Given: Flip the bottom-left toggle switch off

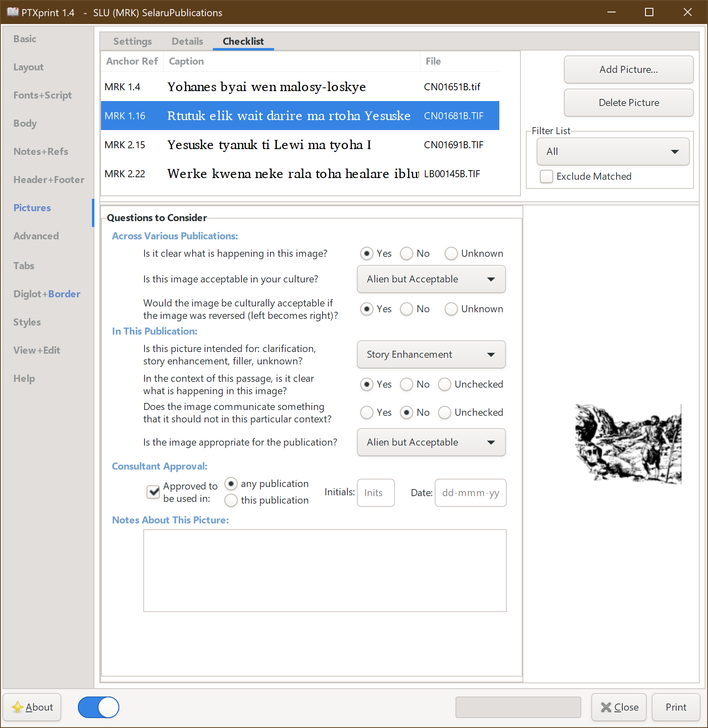Looking at the screenshot, I should tap(98, 707).
